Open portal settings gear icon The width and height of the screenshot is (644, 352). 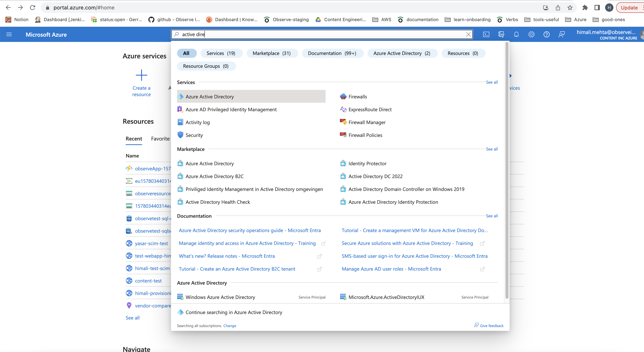[x=531, y=35]
